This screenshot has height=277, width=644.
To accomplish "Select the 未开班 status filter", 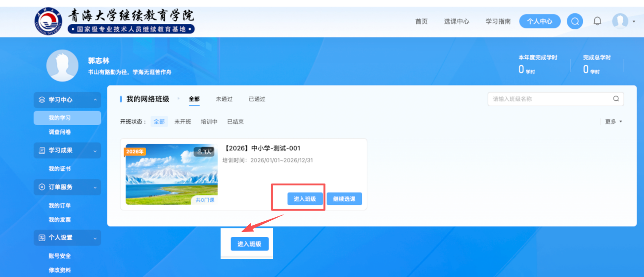I will (182, 122).
